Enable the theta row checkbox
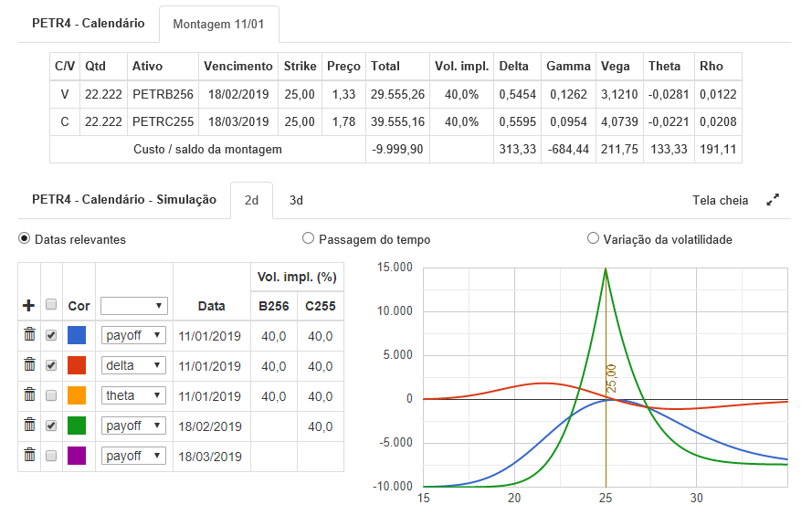 (x=51, y=395)
